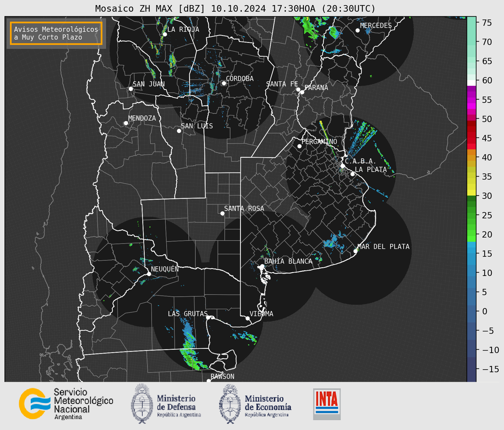Click the Avisos Meteorológicos a Muy Corto Plazo box
The height and width of the screenshot is (430, 504).
(x=56, y=33)
